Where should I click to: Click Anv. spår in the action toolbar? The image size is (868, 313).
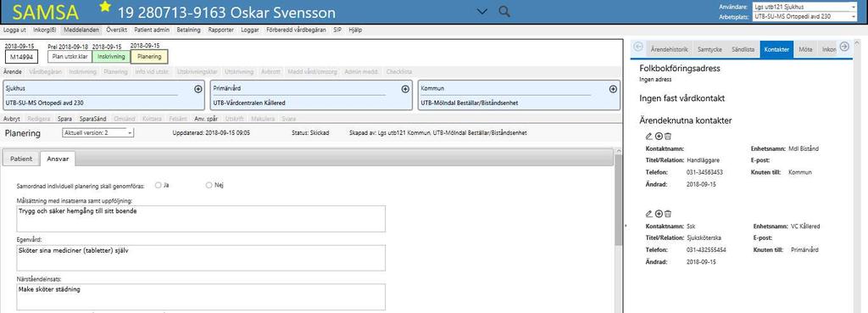pos(206,119)
